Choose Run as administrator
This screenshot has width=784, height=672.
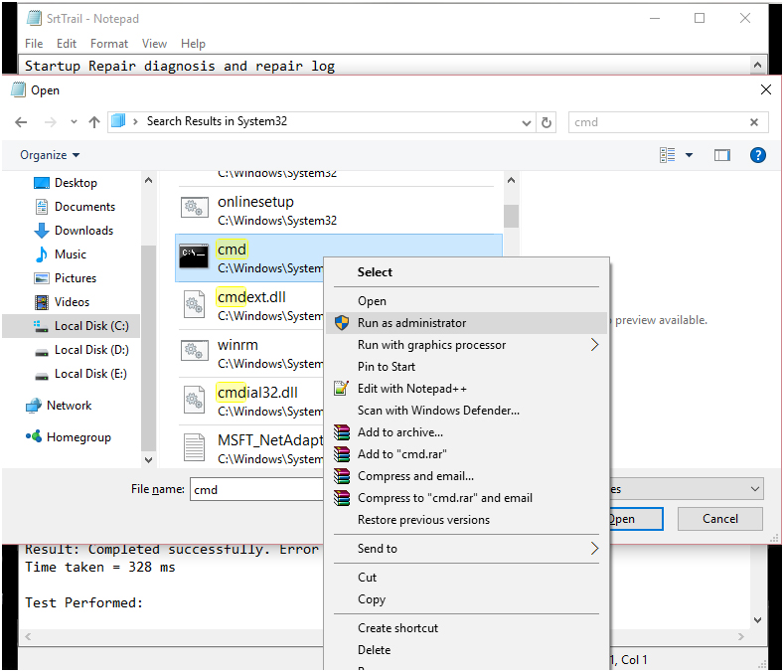pyautogui.click(x=411, y=323)
